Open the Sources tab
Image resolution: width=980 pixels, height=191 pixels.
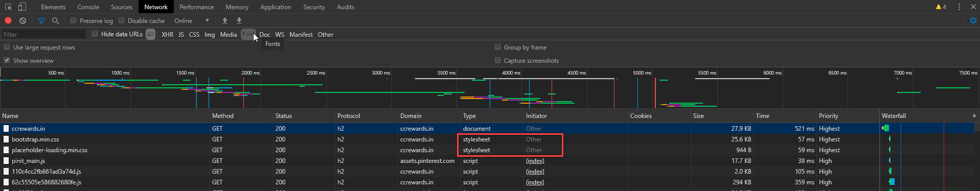tap(122, 7)
